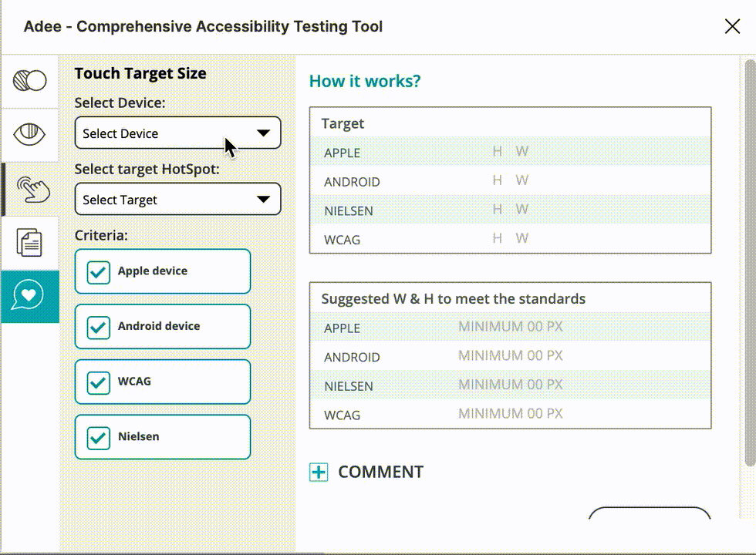Image resolution: width=756 pixels, height=555 pixels.
Task: Disable the WCAG criteria checkbox
Action: pos(97,381)
